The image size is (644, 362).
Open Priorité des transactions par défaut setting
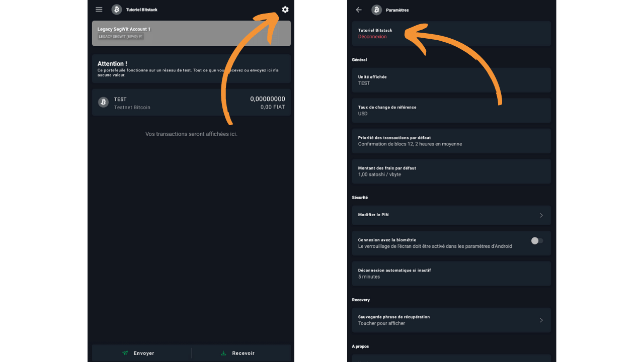(451, 141)
